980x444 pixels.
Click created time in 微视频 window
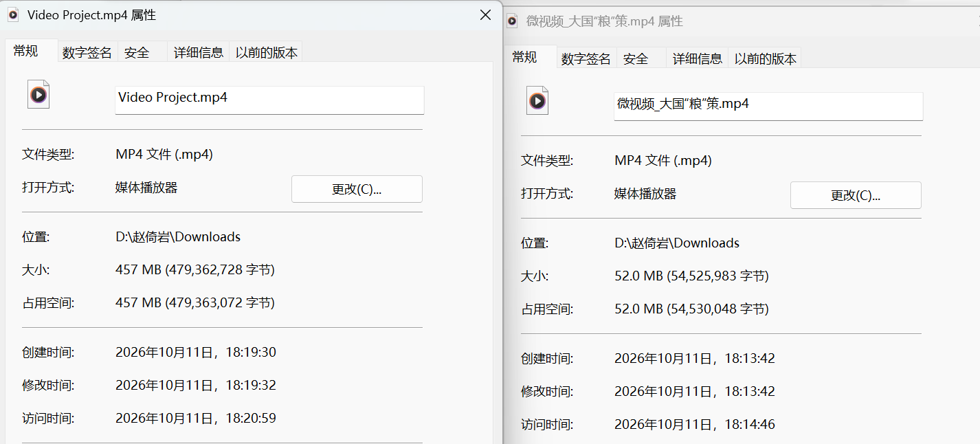695,359
